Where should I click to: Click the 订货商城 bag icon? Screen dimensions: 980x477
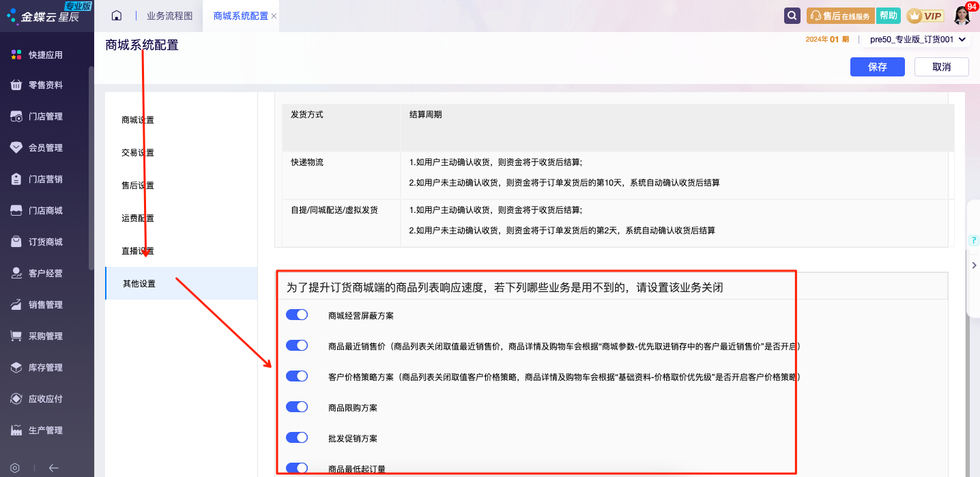16,242
